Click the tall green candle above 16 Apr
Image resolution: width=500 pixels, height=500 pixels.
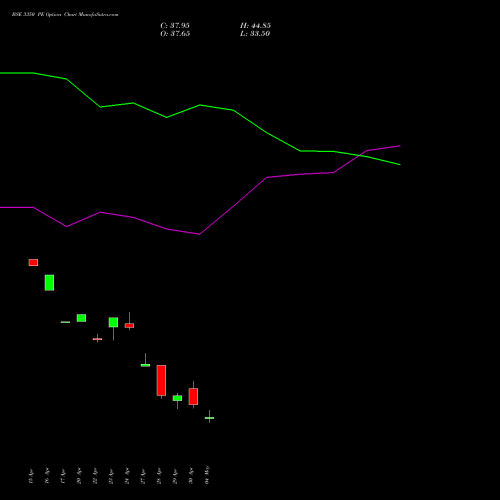[x=49, y=283]
